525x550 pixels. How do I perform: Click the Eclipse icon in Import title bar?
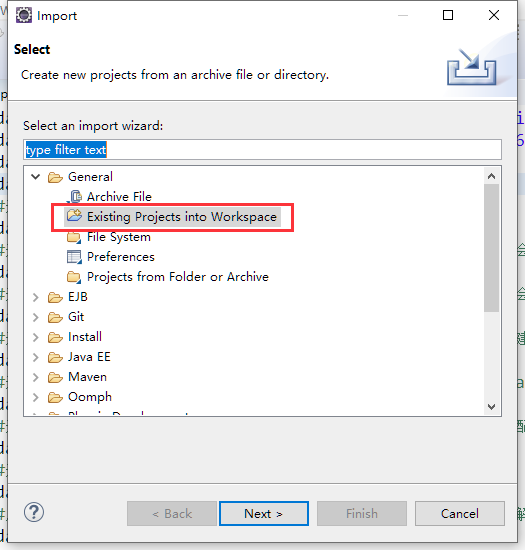24,15
